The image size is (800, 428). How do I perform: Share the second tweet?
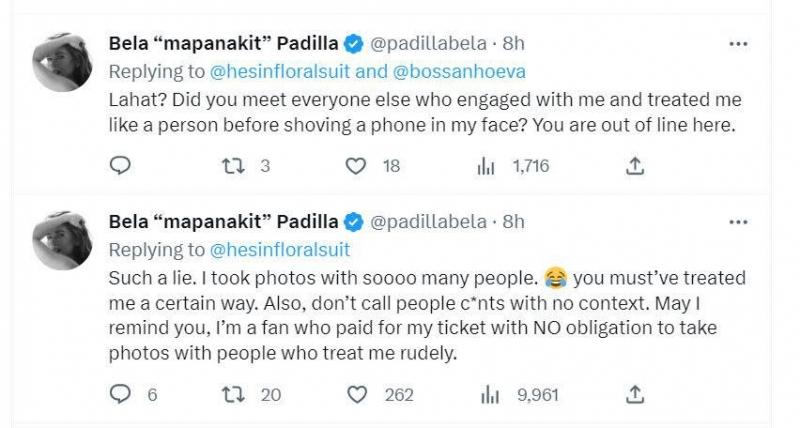(x=634, y=395)
